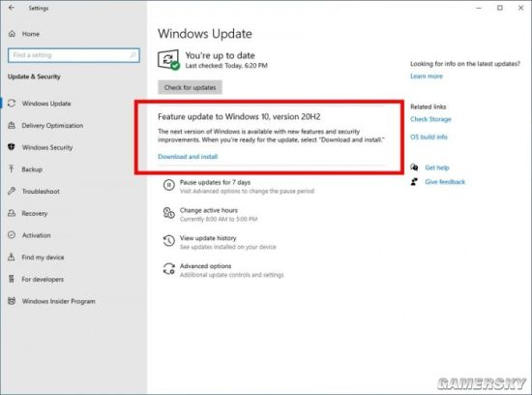Open the Troubleshoot page
The height and width of the screenshot is (395, 532).
[41, 192]
